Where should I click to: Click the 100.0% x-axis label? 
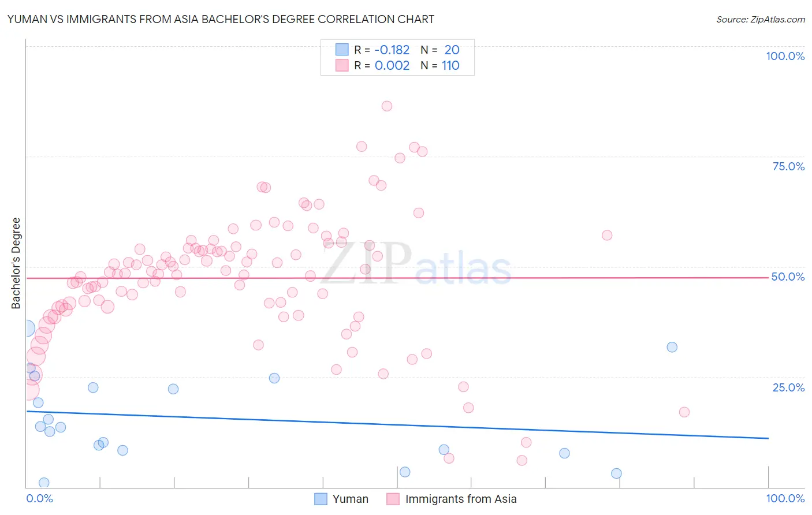point(785,498)
